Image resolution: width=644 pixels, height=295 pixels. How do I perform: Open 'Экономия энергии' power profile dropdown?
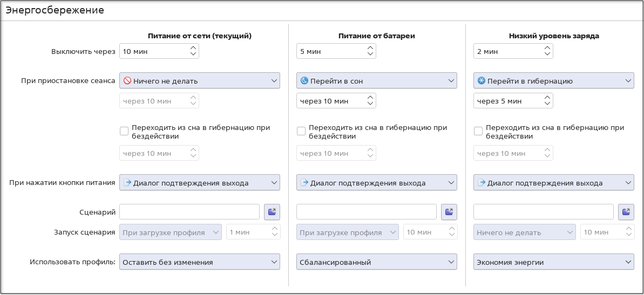[553, 262]
